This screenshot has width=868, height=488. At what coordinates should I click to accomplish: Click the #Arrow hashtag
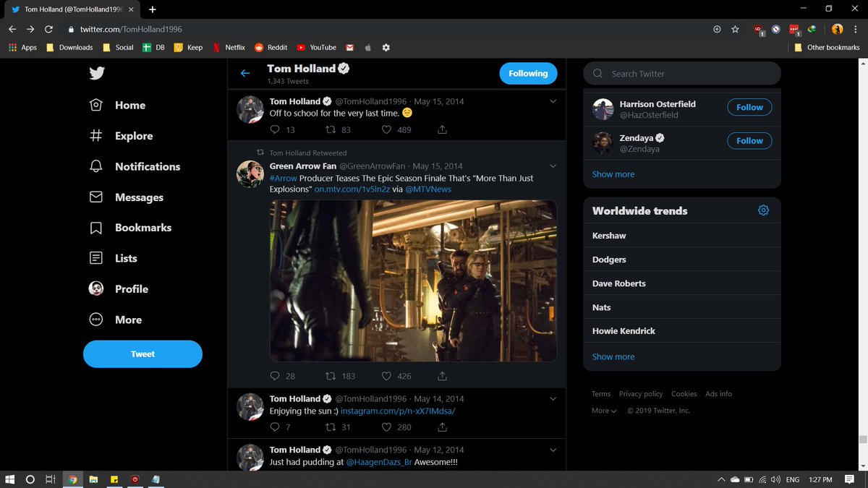pyautogui.click(x=282, y=178)
